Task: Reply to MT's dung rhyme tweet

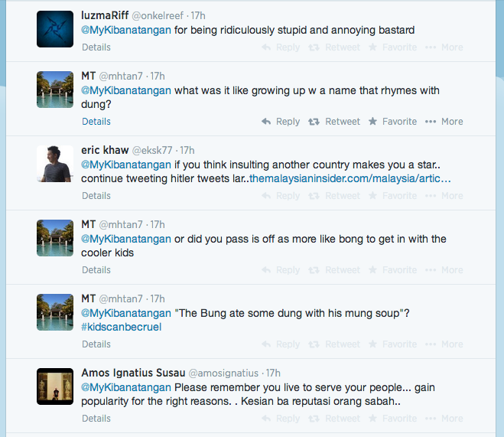Action: pyautogui.click(x=281, y=122)
